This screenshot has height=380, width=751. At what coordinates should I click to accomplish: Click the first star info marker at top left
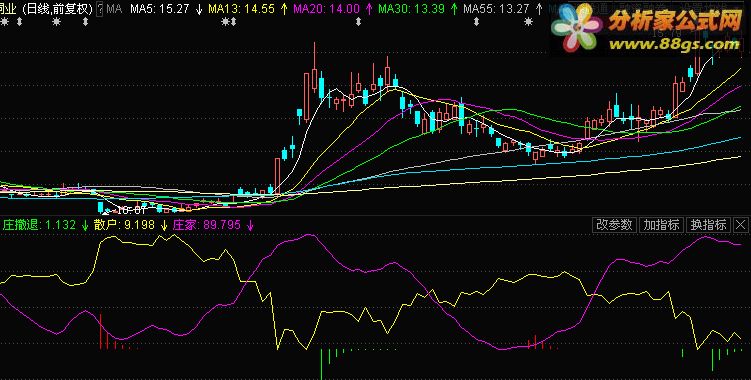pyautogui.click(x=4, y=22)
